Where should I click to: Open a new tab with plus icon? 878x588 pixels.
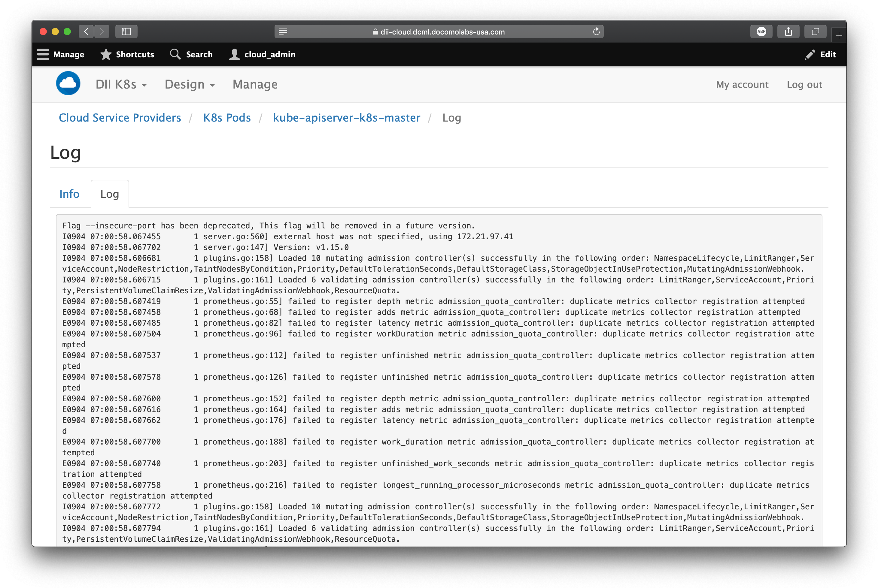point(839,35)
